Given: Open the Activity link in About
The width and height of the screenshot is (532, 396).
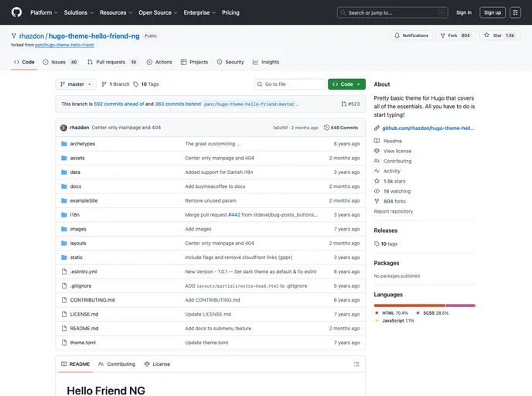Looking at the screenshot, I should (x=391, y=171).
